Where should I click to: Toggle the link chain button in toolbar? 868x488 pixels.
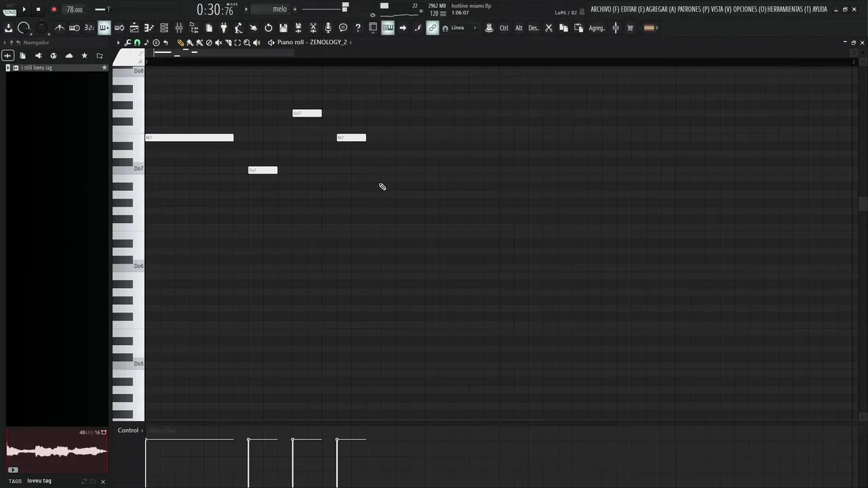click(433, 28)
